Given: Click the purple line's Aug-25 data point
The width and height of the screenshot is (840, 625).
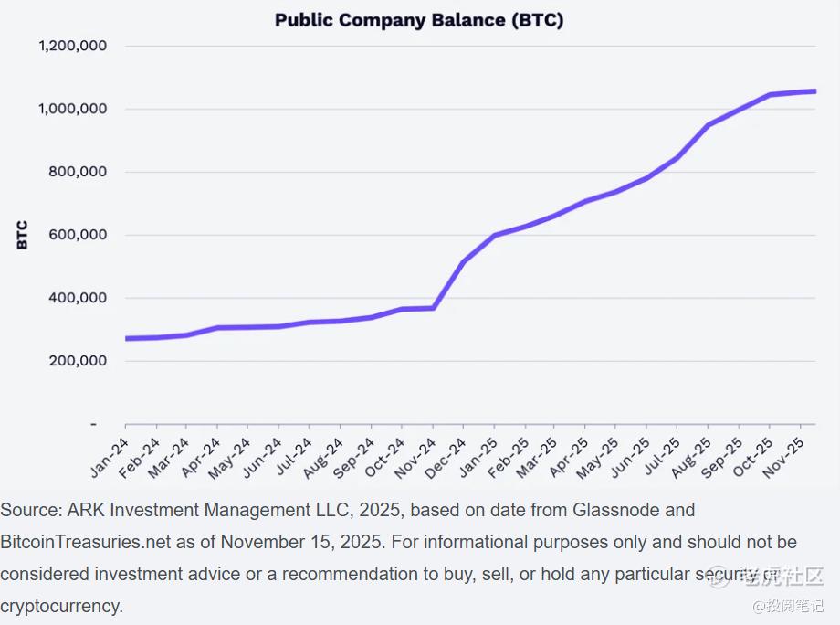Looking at the screenshot, I should 709,124.
